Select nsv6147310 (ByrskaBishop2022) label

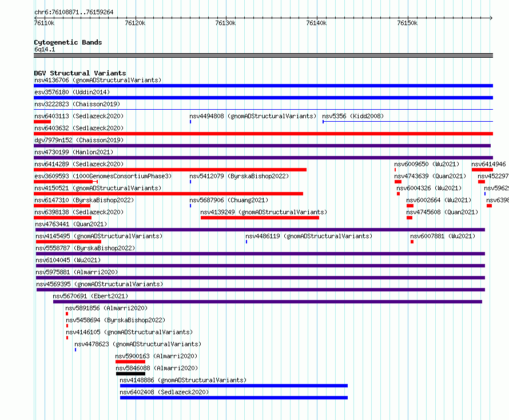84,200
